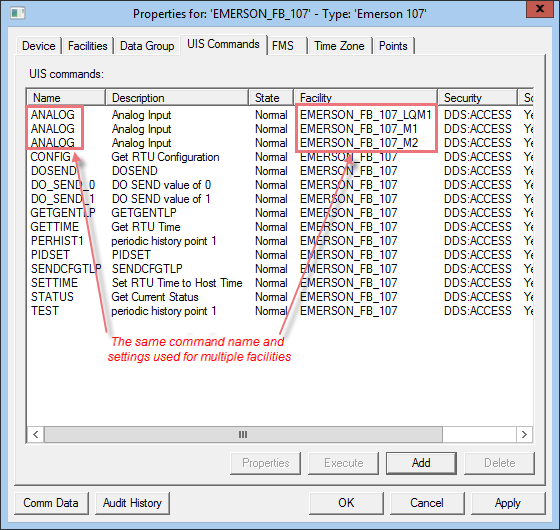Sort by the Description column header
The height and width of the screenshot is (530, 560).
[x=177, y=98]
